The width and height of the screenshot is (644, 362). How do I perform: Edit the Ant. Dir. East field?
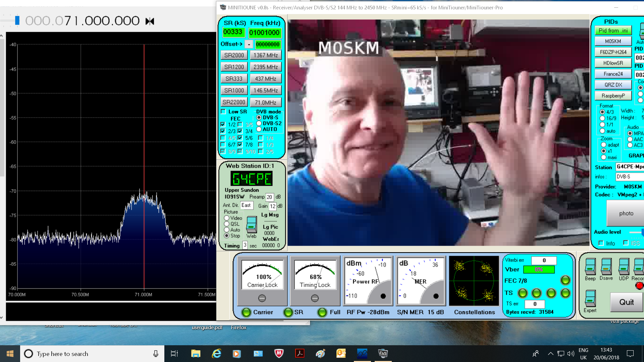(247, 205)
